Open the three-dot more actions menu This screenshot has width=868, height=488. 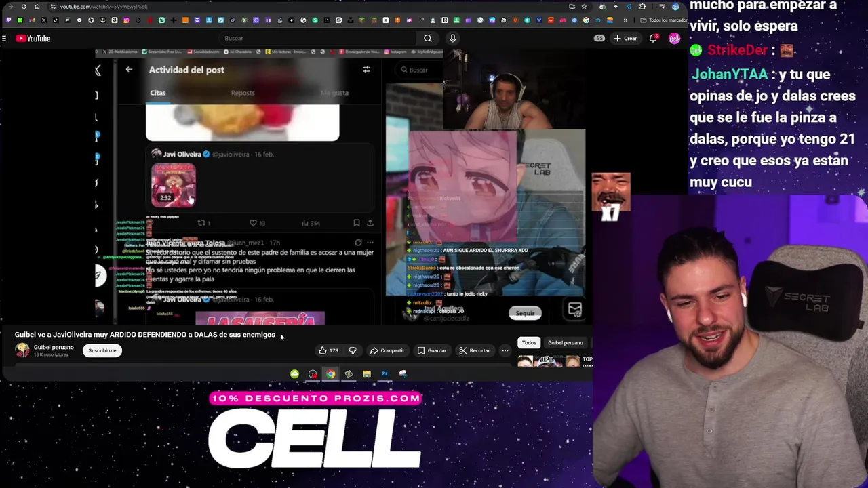click(505, 350)
